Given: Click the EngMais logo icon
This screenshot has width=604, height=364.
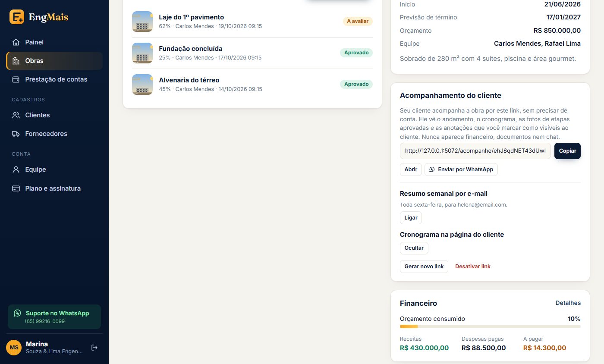Looking at the screenshot, I should 17,17.
